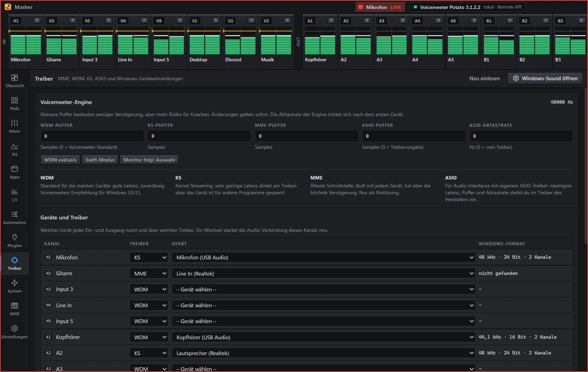Open device dropdown showing Mikrofon (USB Audio)

323,258
